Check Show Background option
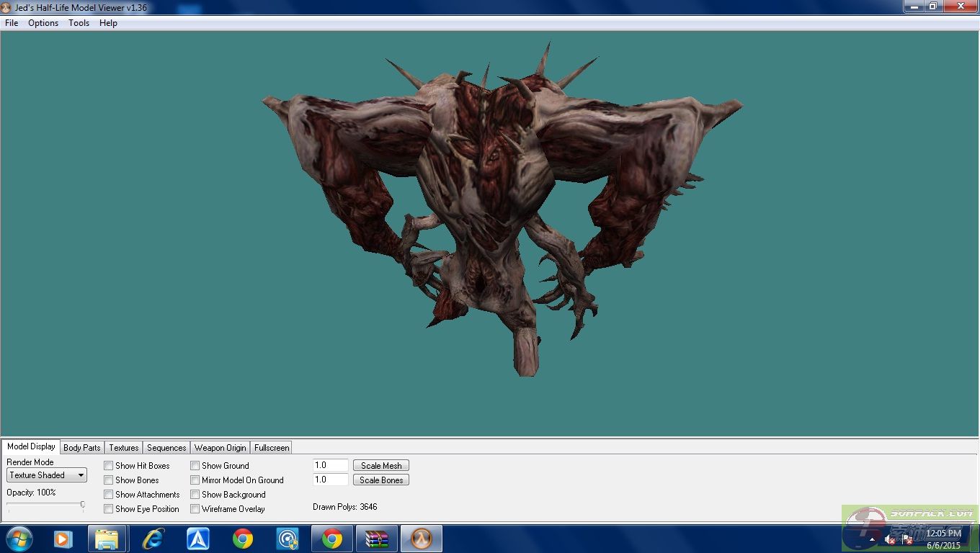Screen dimensions: 980x553 click(x=195, y=495)
